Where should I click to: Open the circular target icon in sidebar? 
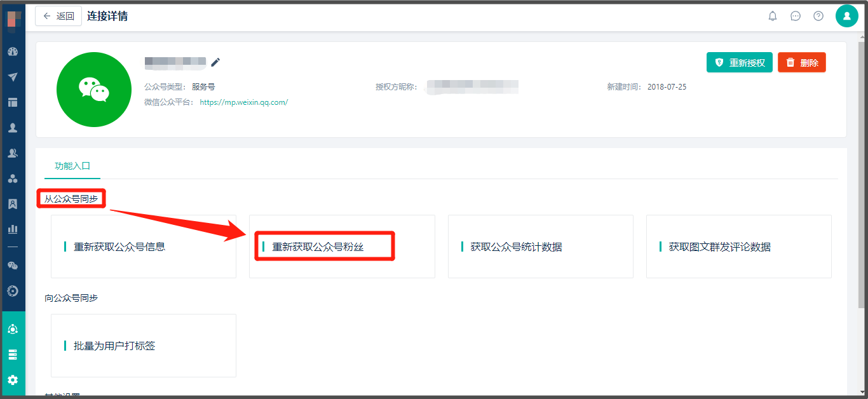tap(12, 291)
